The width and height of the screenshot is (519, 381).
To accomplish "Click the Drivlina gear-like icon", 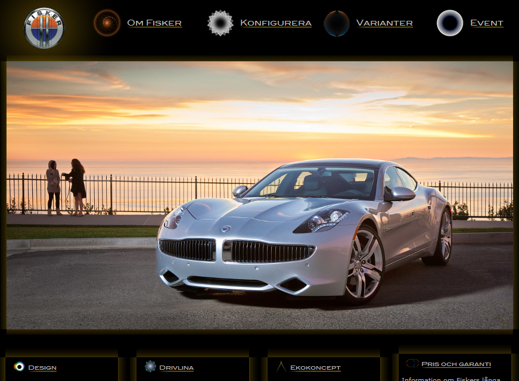I will [150, 366].
